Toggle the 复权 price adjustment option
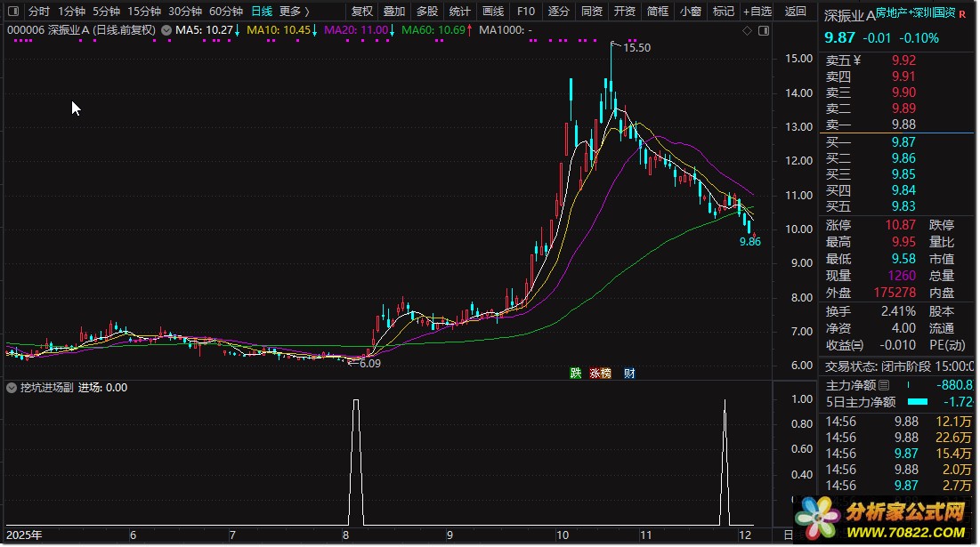The width and height of the screenshot is (980, 547). coord(362,12)
